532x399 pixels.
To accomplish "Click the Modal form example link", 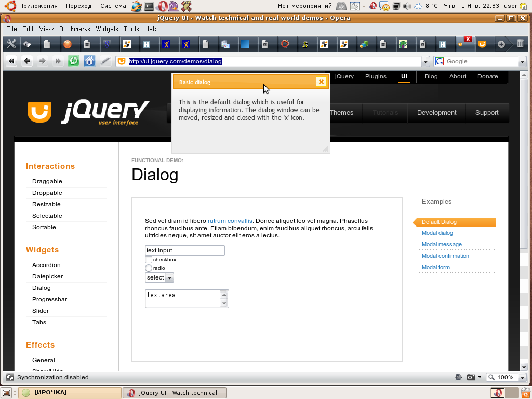I will (435, 267).
